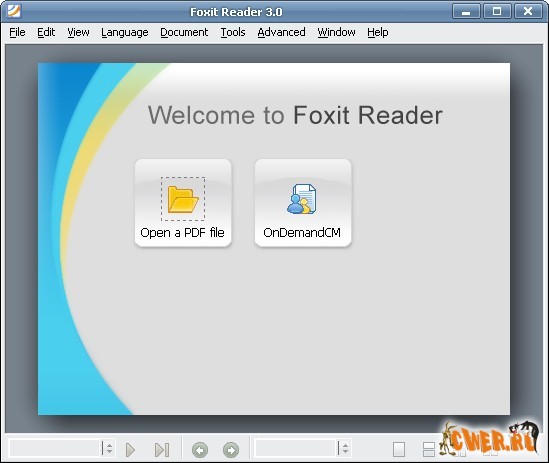Image resolution: width=549 pixels, height=463 pixels.
Task: Open the Help menu
Action: coord(378,32)
